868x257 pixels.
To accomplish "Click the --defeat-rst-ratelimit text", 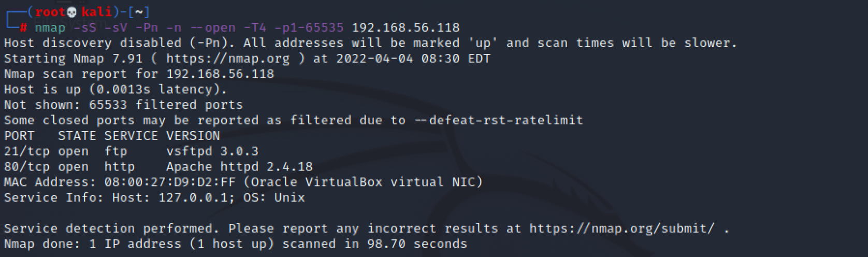I will point(499,120).
